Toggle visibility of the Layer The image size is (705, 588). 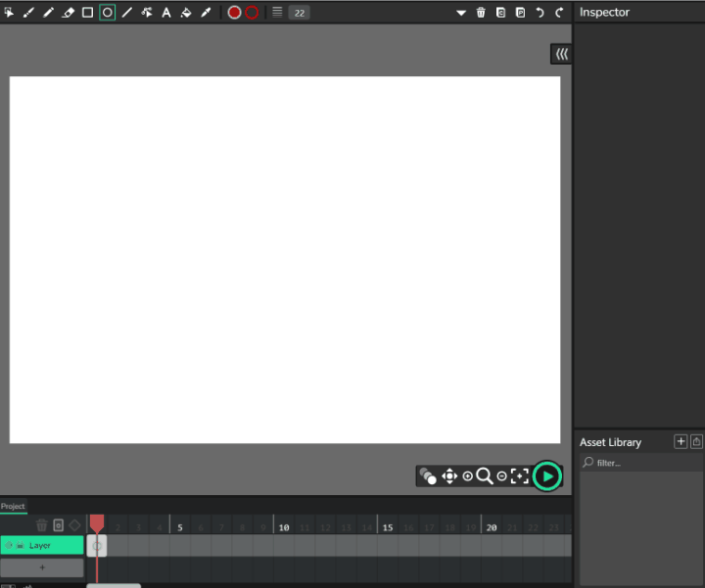[9, 545]
